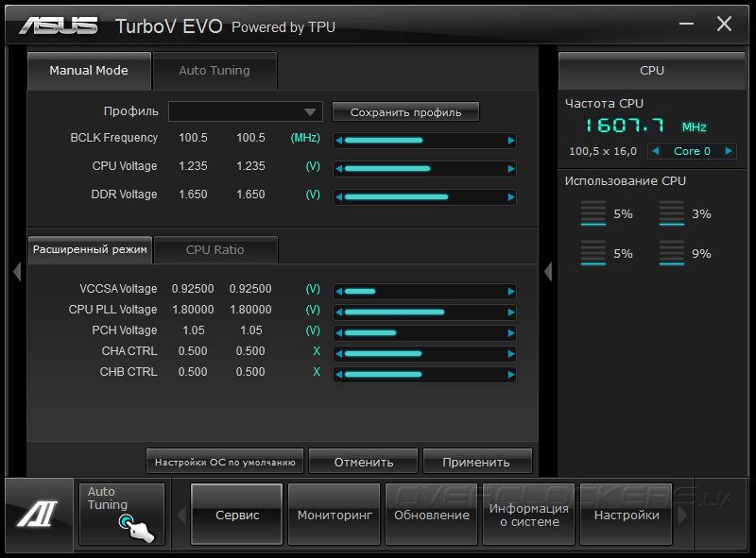The height and width of the screenshot is (558, 756).
Task: Decrease BCLK Frequency with left arrow
Action: (x=339, y=141)
